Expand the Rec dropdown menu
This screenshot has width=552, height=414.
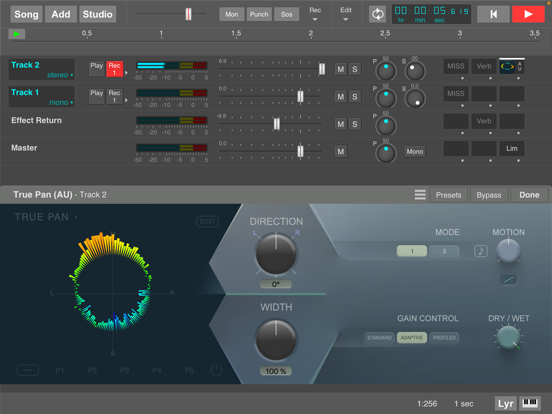coord(315,14)
